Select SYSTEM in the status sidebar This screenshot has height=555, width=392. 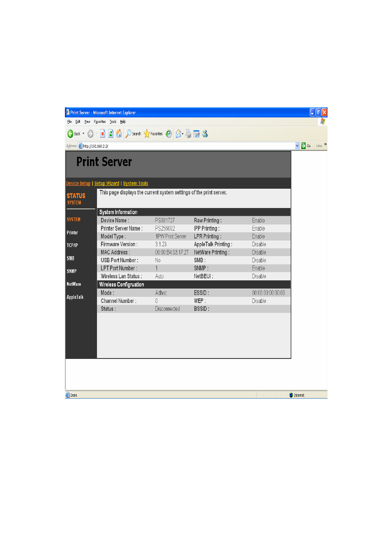pos(74,220)
